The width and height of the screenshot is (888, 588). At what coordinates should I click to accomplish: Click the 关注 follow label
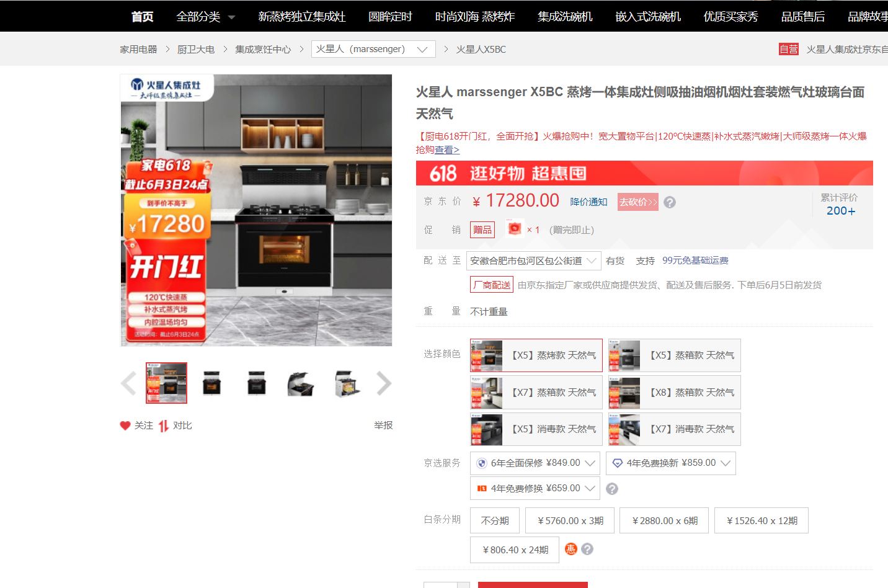click(144, 425)
